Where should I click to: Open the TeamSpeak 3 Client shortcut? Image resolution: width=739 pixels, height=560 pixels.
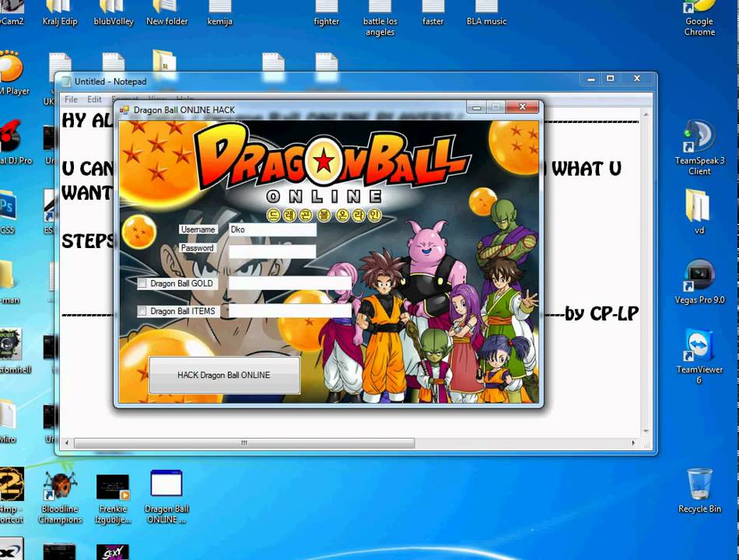click(x=699, y=148)
